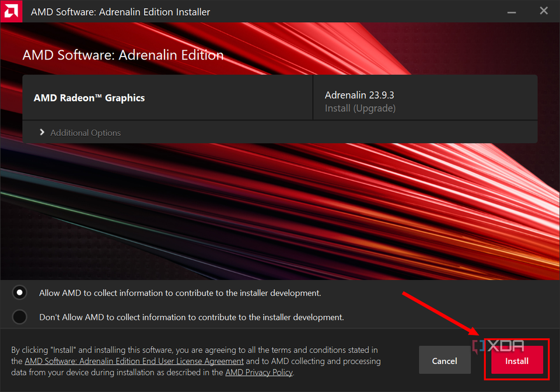This screenshot has height=392, width=560.
Task: Close the AMD installer window
Action: 544,10
